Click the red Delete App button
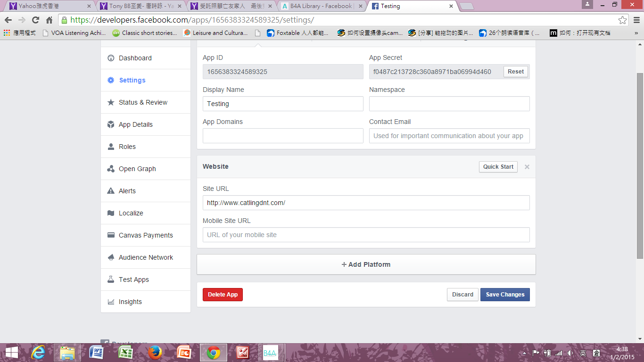644x362 pixels. click(223, 295)
